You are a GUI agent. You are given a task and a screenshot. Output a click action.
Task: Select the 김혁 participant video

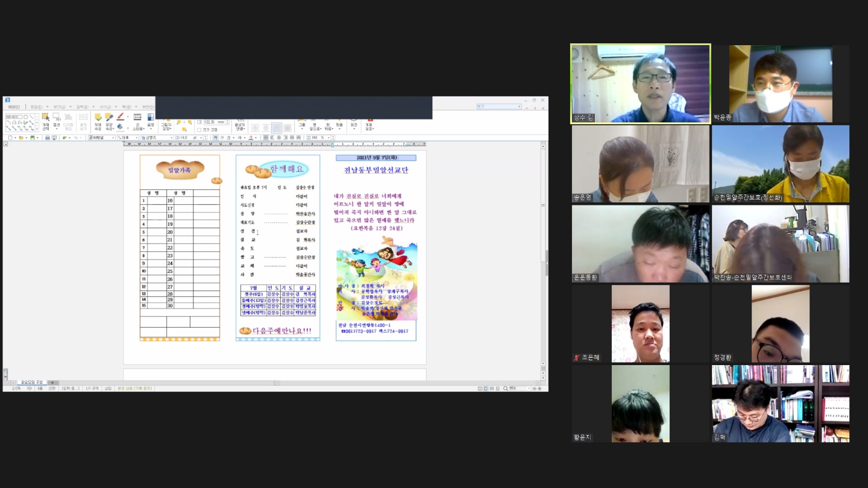(x=781, y=404)
